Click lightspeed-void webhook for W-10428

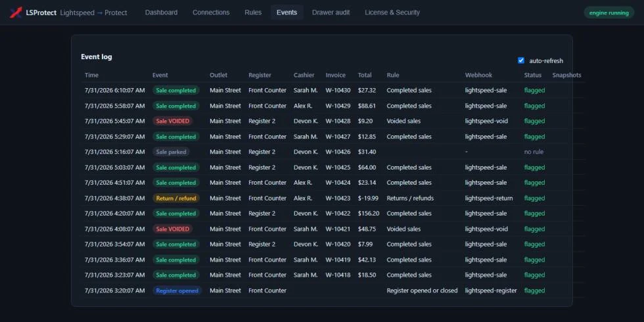click(486, 121)
